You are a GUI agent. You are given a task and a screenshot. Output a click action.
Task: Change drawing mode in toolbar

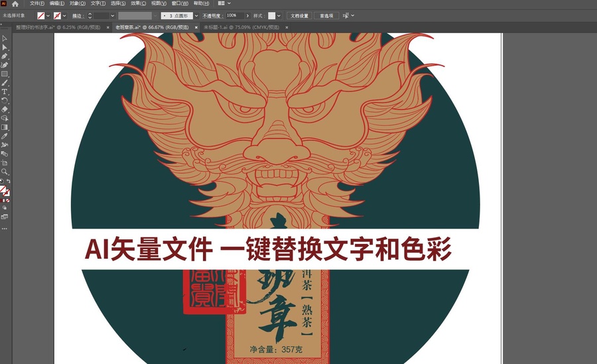point(5,208)
